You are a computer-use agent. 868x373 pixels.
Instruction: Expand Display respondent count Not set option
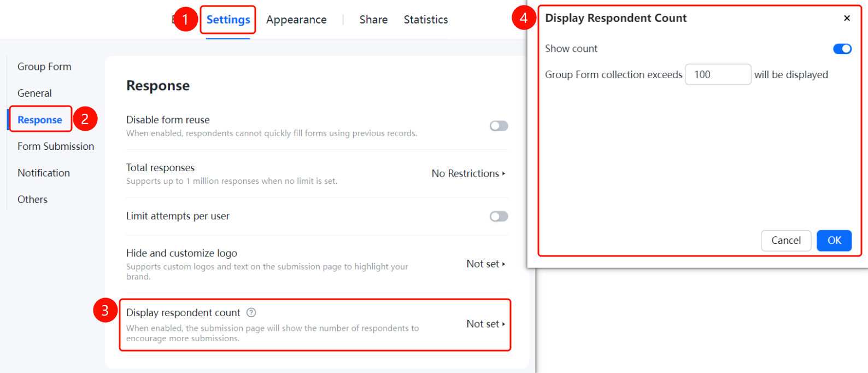pyautogui.click(x=486, y=324)
